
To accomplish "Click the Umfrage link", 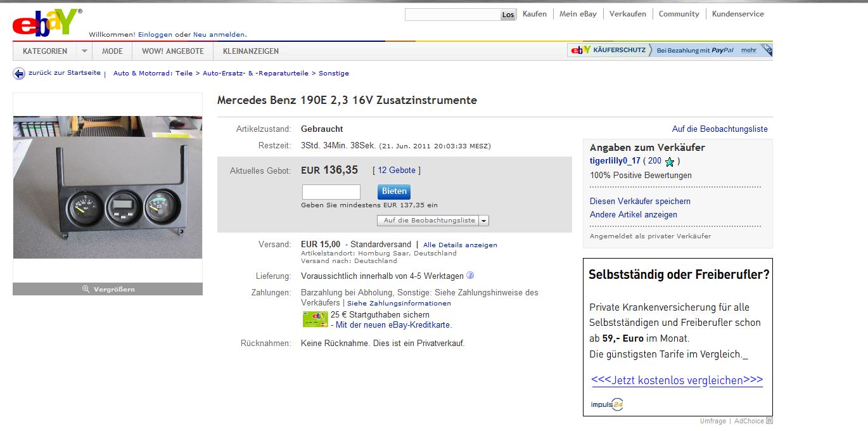I will [x=713, y=421].
